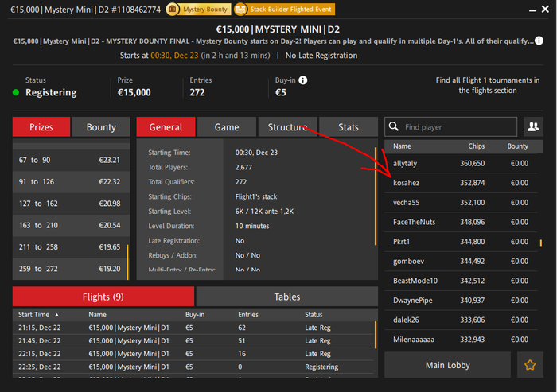Select player Milenaaaaaa row

click(461, 339)
